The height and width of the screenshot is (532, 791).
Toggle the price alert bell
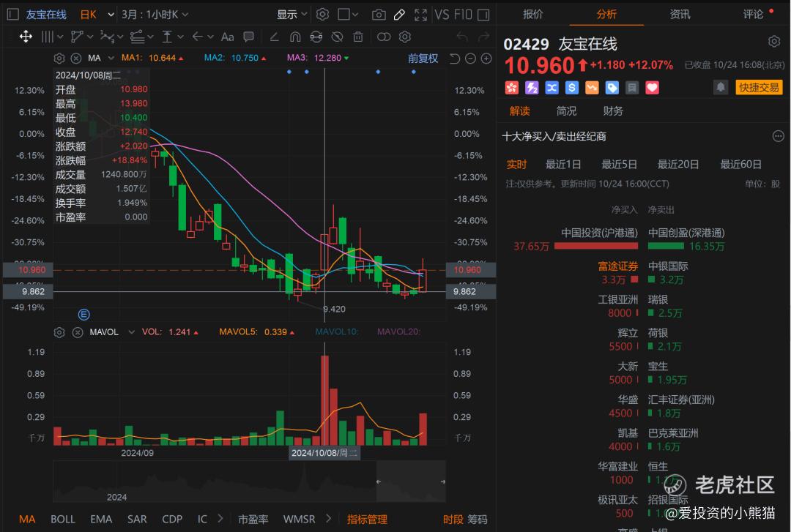click(x=721, y=87)
